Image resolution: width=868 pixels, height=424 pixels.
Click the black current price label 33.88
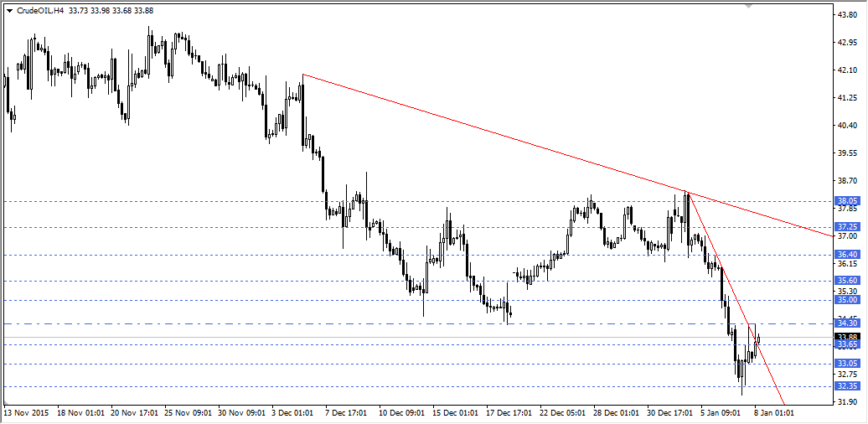click(x=847, y=337)
